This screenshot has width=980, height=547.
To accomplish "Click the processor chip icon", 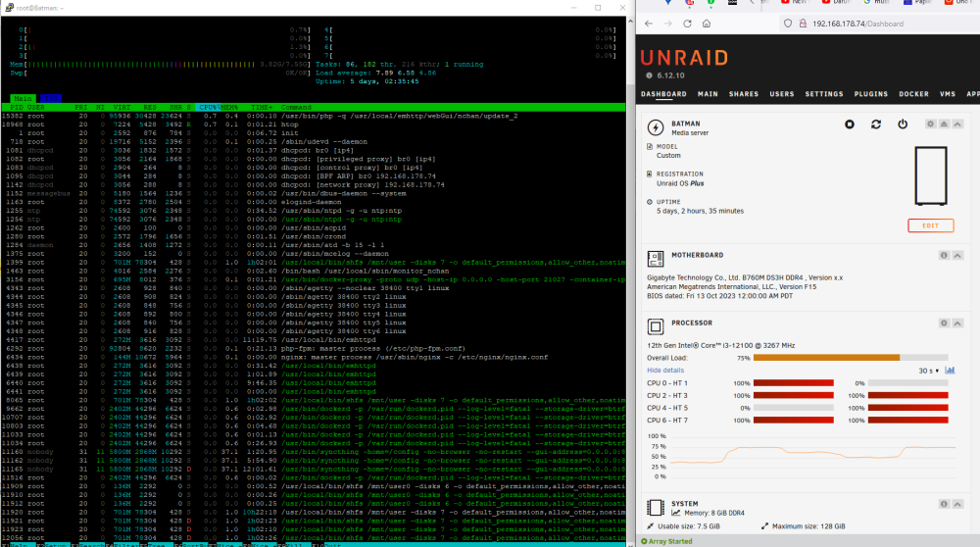I will [656, 326].
